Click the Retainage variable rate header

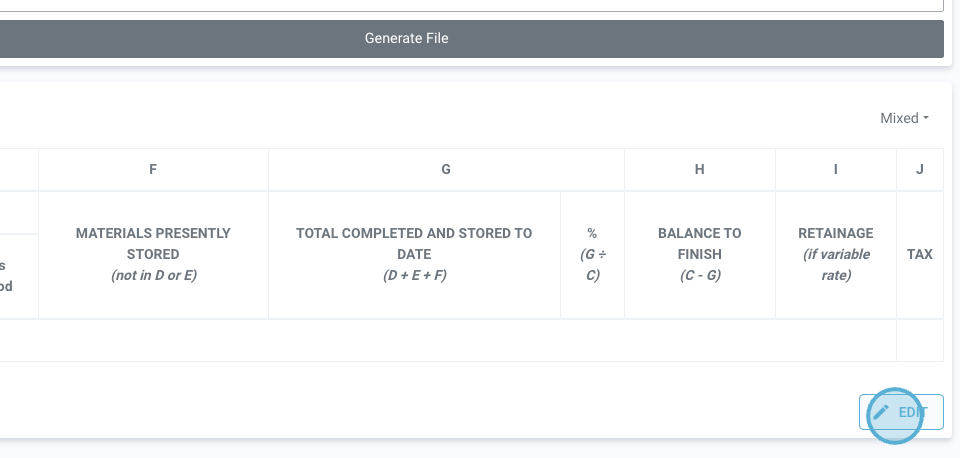(836, 254)
